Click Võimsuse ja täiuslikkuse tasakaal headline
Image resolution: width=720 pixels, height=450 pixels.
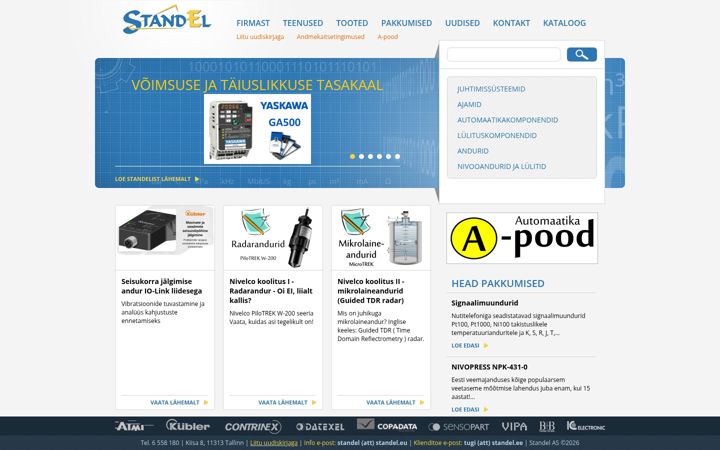(x=257, y=85)
